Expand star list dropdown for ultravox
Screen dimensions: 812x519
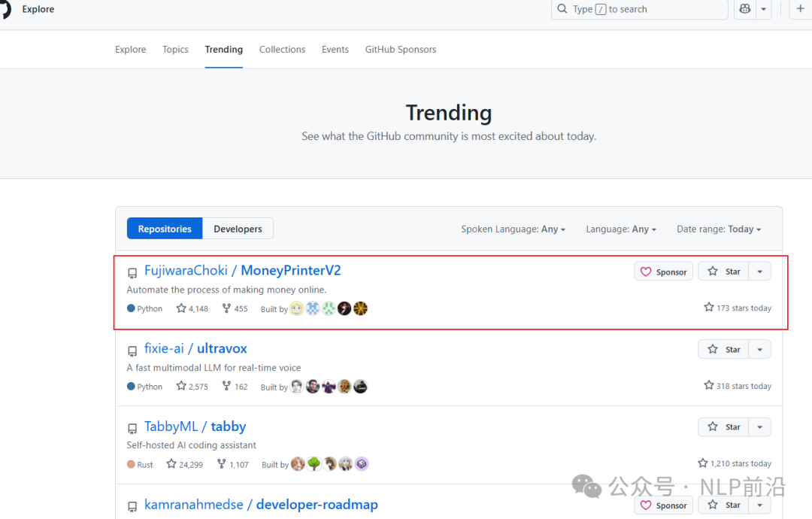coord(759,349)
